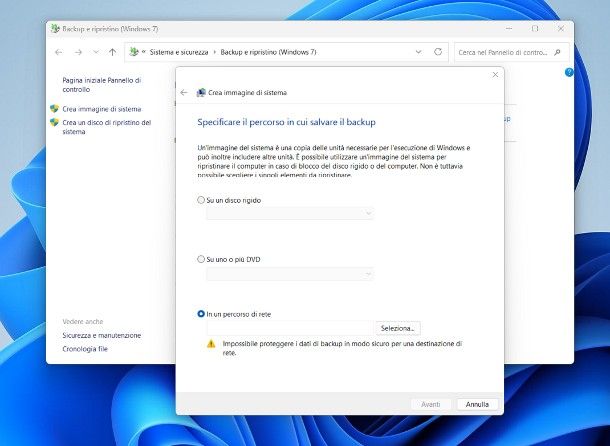
Task: Open Cronologia file link
Action: (85, 349)
